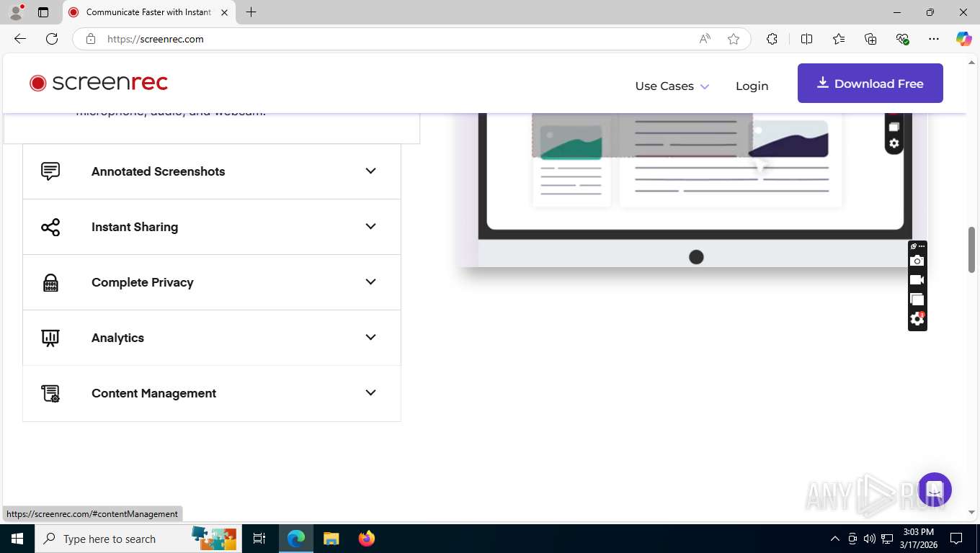View site information lock icon
The image size is (980, 553).
91,39
